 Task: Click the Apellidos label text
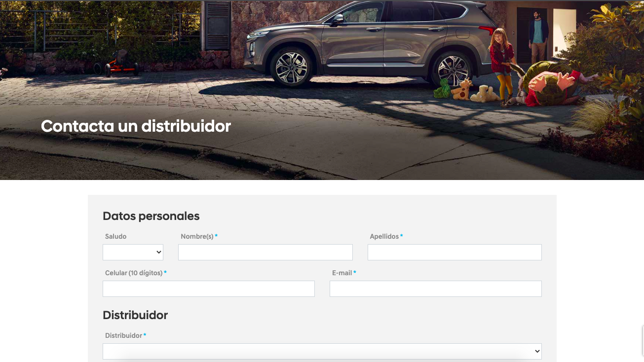(x=384, y=236)
